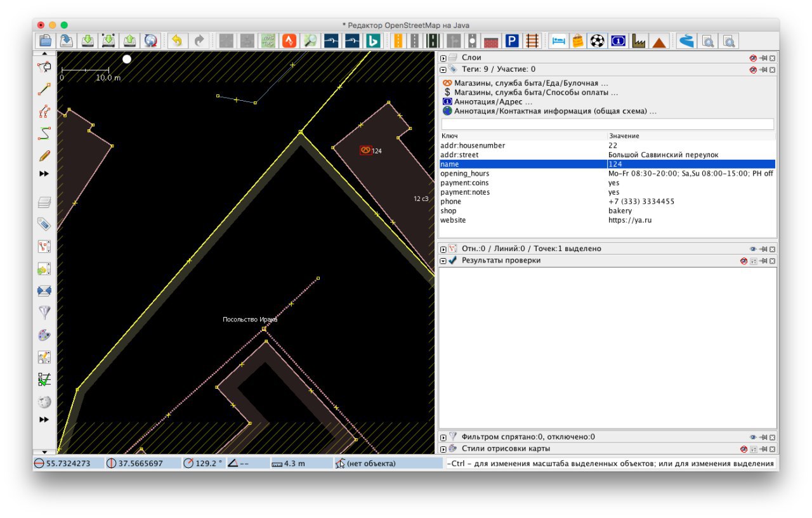Open the Parking preset
This screenshot has height=518, width=812.
point(512,41)
